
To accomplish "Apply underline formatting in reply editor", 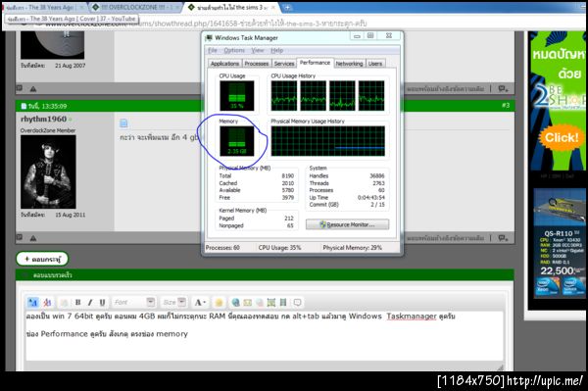I will click(102, 302).
